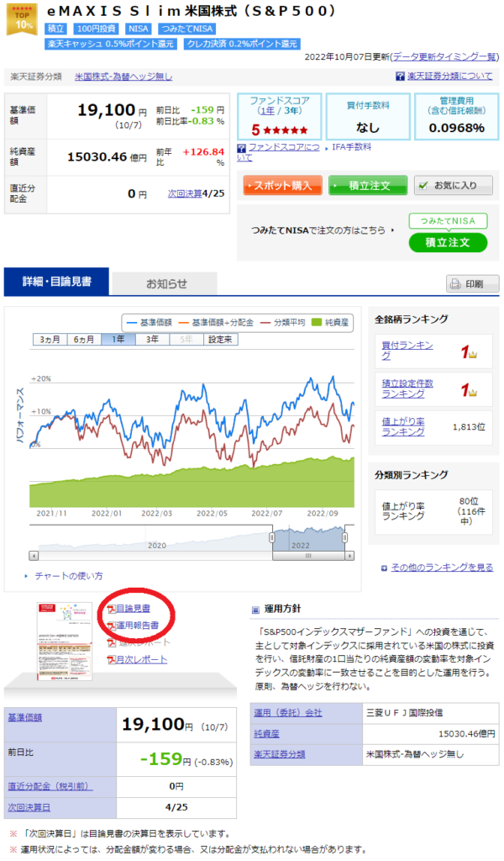Select the 3ヵ月 chart period
The height and width of the screenshot is (861, 504).
[50, 340]
